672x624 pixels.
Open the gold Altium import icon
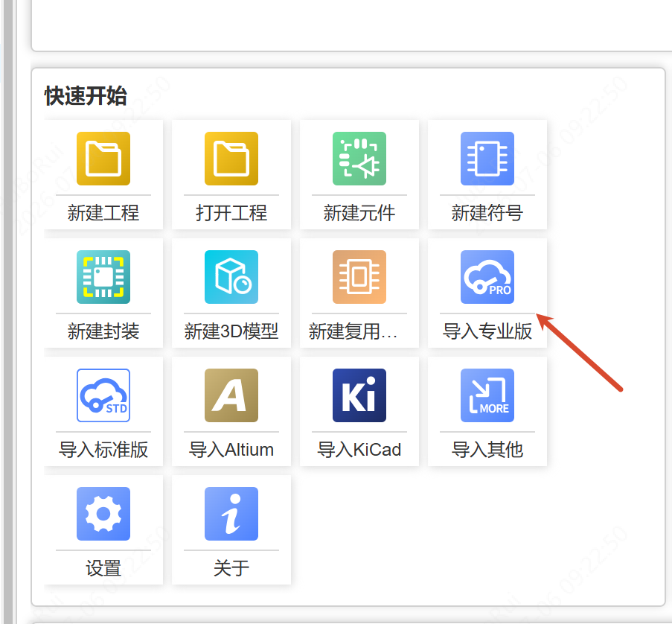[231, 395]
